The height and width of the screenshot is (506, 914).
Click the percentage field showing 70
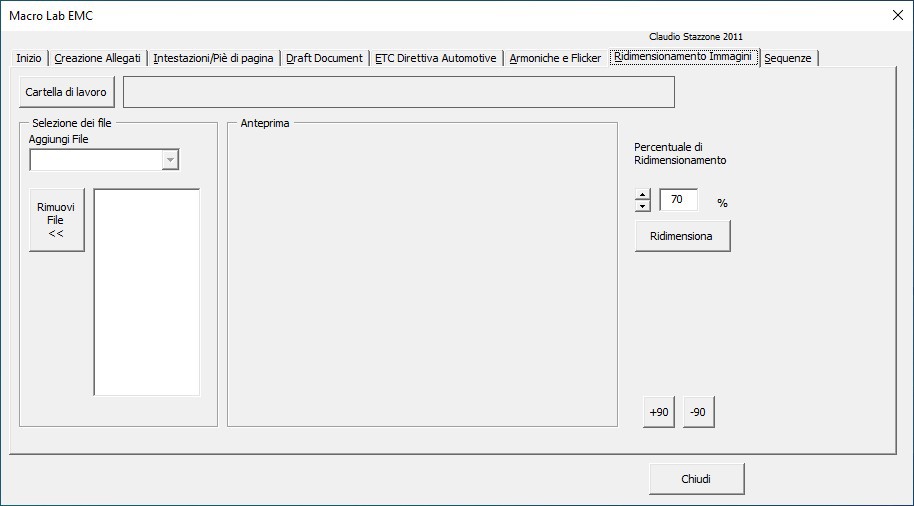tap(678, 200)
